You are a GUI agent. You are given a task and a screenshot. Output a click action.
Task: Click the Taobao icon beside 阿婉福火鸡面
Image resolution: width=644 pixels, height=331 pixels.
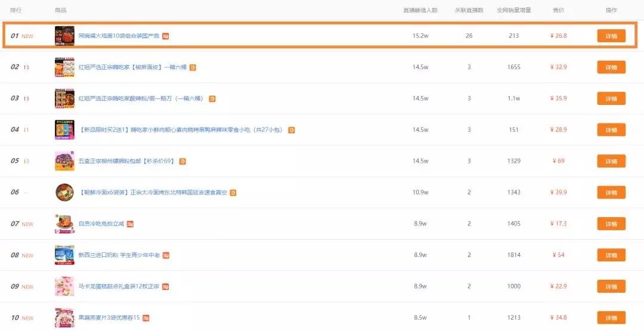click(x=166, y=36)
